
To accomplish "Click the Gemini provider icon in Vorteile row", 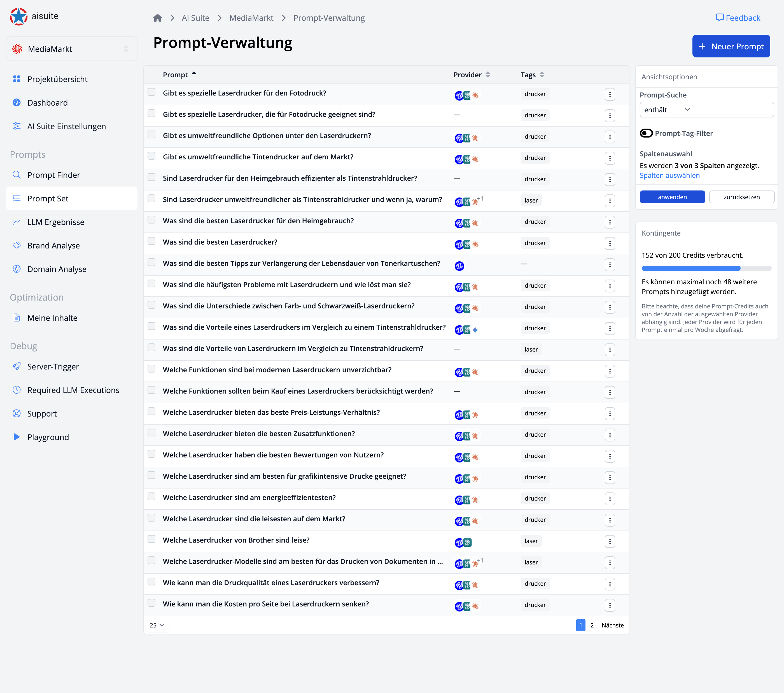I will point(475,330).
